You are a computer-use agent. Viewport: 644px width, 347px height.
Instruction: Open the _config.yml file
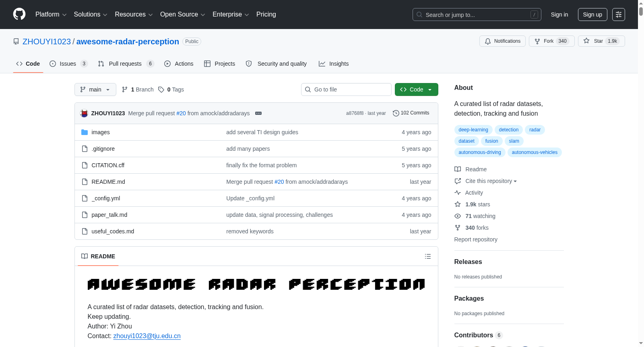point(106,198)
